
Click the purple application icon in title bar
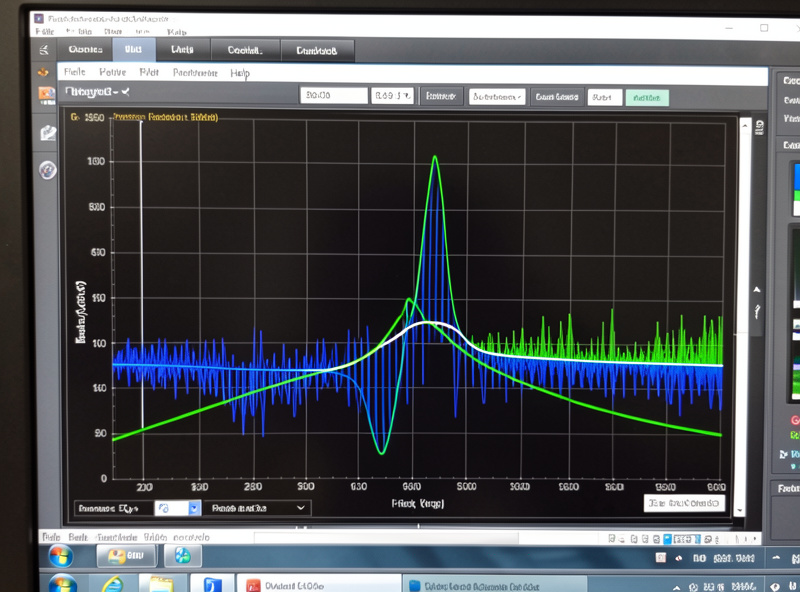point(39,18)
